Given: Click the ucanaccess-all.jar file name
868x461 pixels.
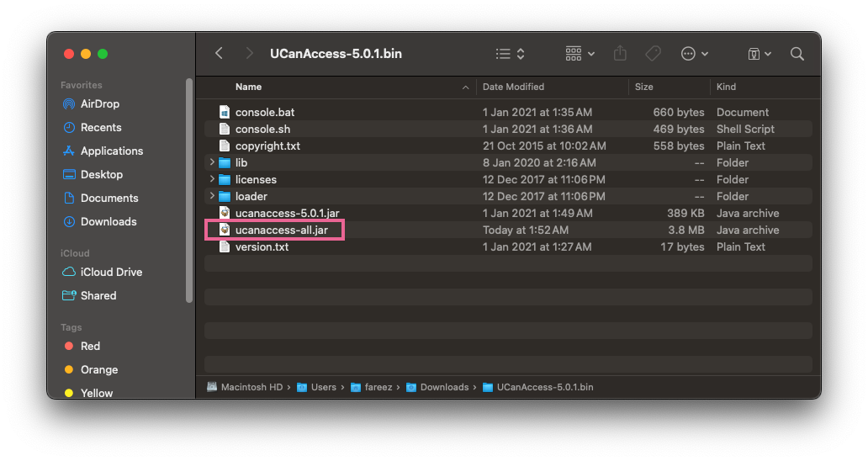Looking at the screenshot, I should [281, 230].
